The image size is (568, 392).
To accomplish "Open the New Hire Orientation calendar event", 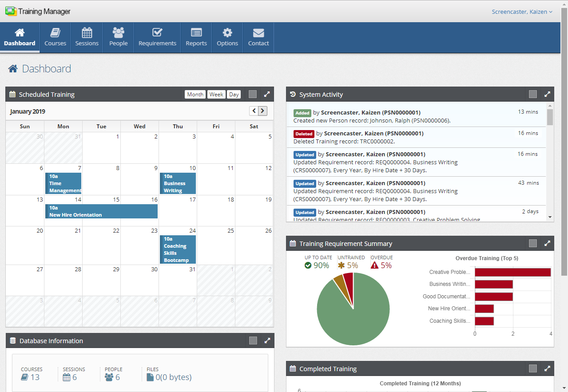I will tap(101, 211).
